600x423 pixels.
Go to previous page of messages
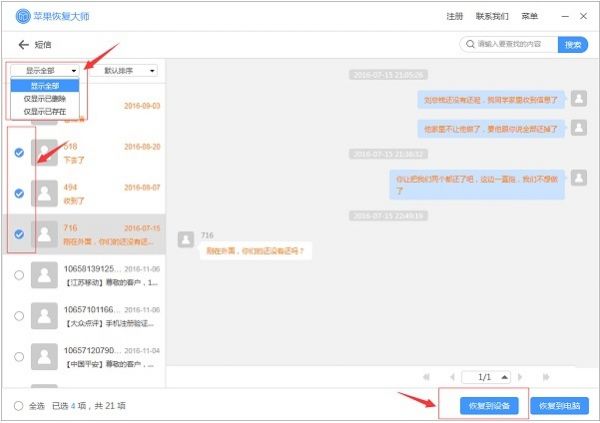(x=449, y=377)
